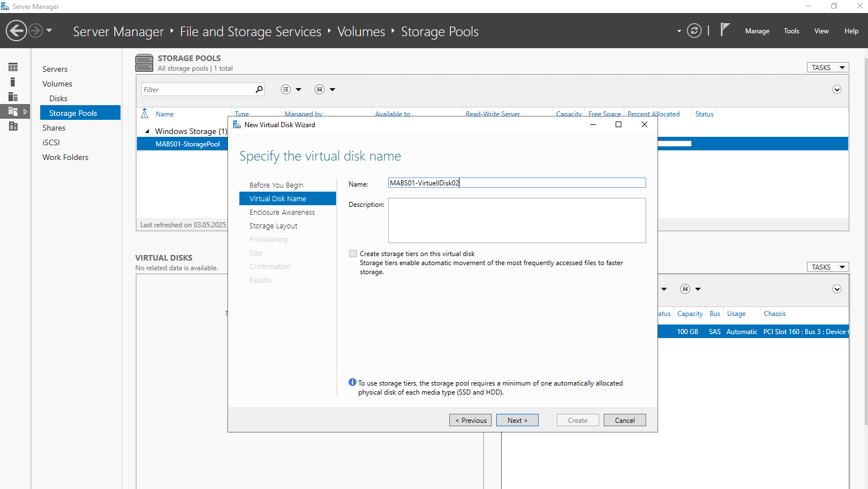The width and height of the screenshot is (868, 489).
Task: Open Shares in the side navigation
Action: pos(54,128)
